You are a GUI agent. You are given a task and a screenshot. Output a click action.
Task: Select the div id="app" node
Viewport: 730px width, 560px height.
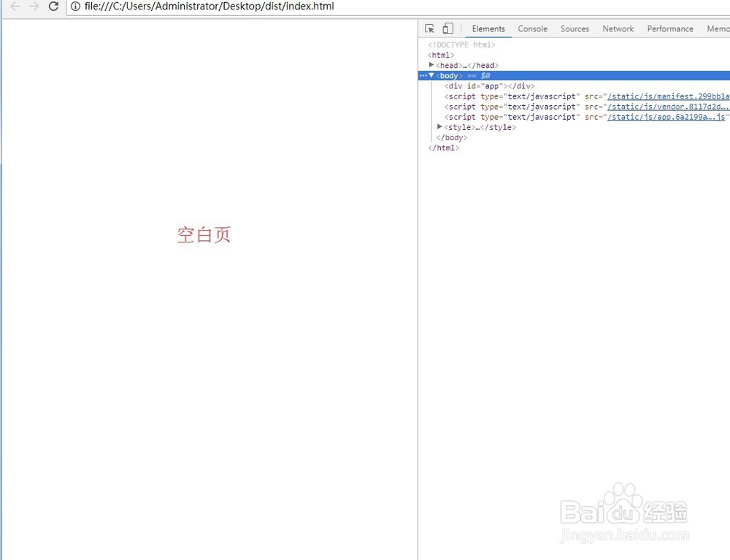coord(489,86)
